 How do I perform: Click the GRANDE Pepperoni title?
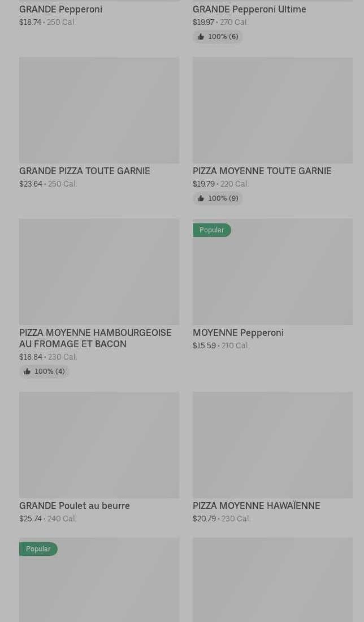point(60,9)
